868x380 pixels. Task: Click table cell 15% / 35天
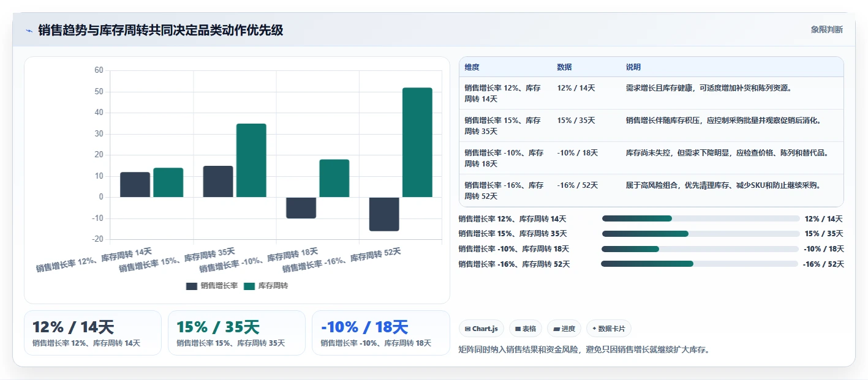pos(576,121)
